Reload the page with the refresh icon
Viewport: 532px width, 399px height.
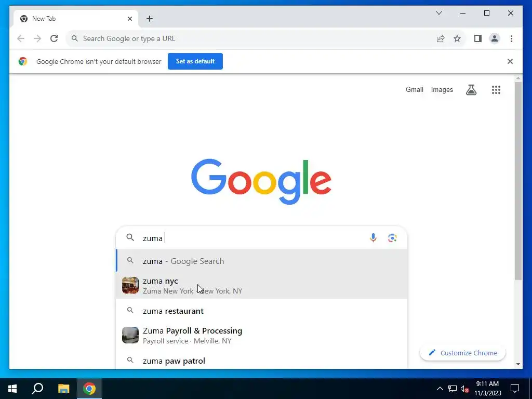click(x=54, y=38)
